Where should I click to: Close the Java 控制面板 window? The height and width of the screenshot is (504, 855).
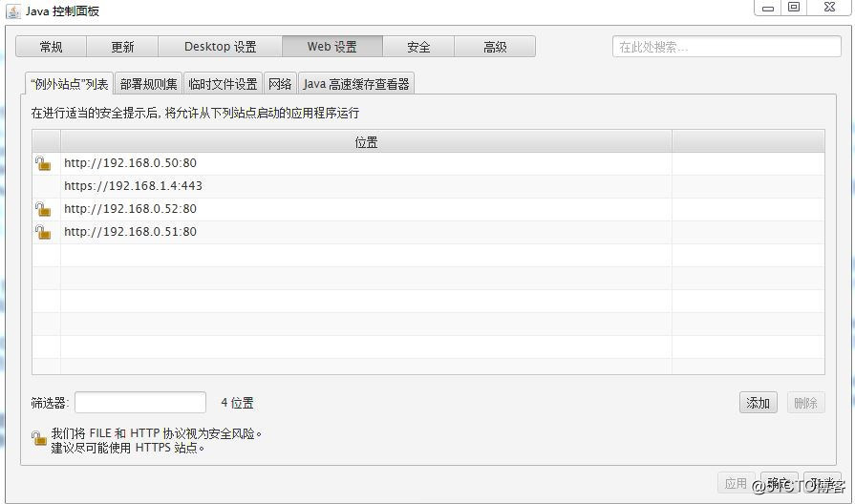829,7
